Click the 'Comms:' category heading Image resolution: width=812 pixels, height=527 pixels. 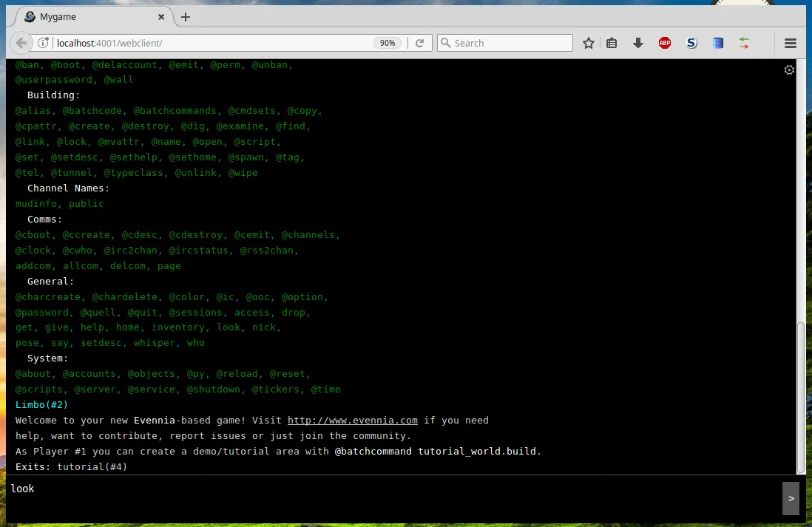pyautogui.click(x=44, y=220)
